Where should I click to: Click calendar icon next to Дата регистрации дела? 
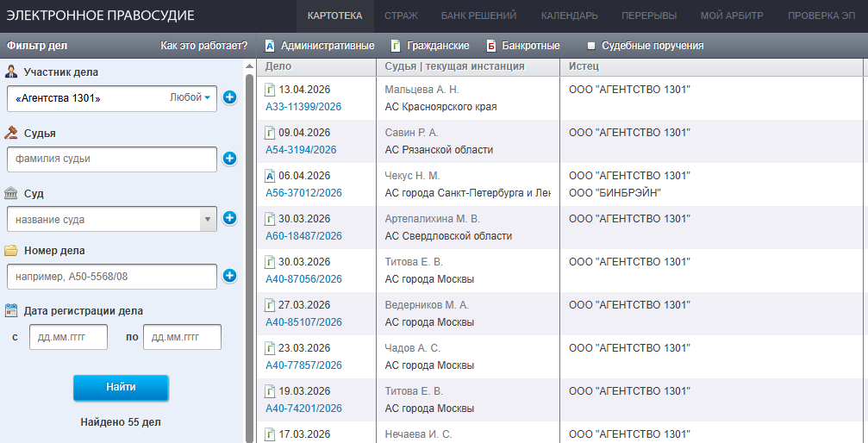click(11, 310)
